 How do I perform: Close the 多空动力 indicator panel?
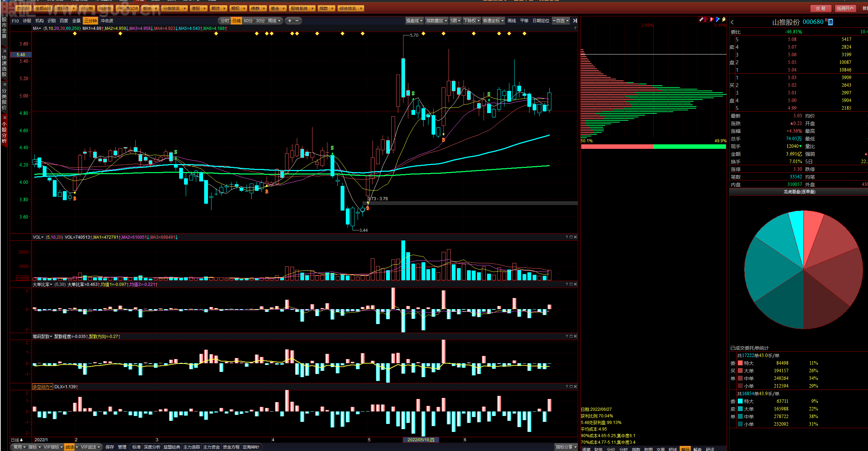575,386
